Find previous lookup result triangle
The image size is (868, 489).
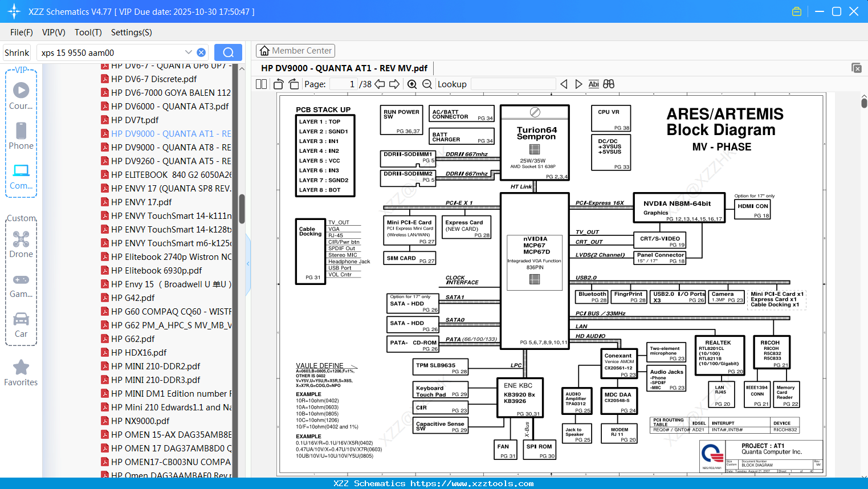[564, 84]
